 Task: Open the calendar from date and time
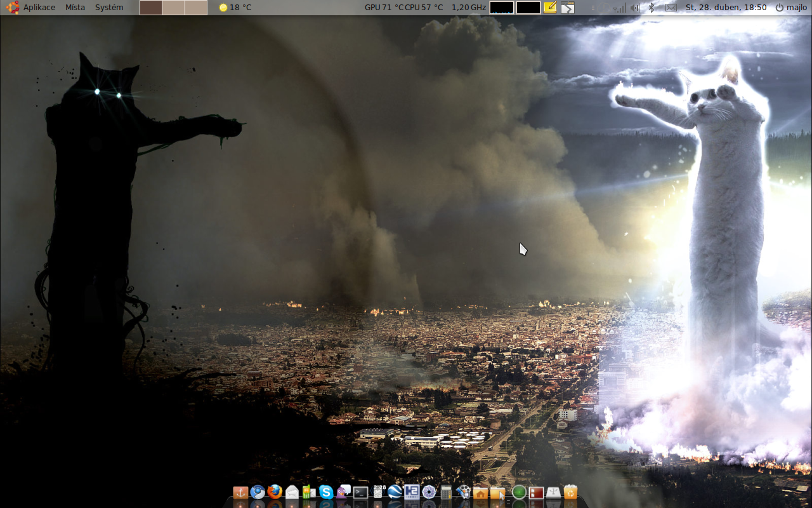coord(726,8)
